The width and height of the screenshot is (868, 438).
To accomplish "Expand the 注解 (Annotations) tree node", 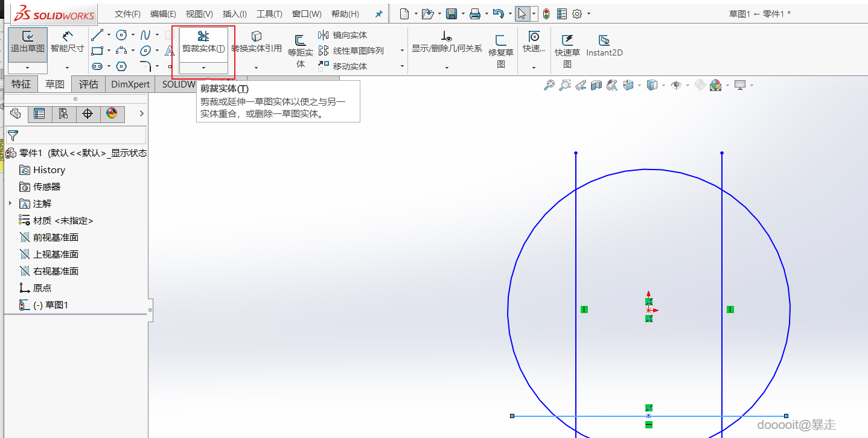I will click(x=10, y=204).
